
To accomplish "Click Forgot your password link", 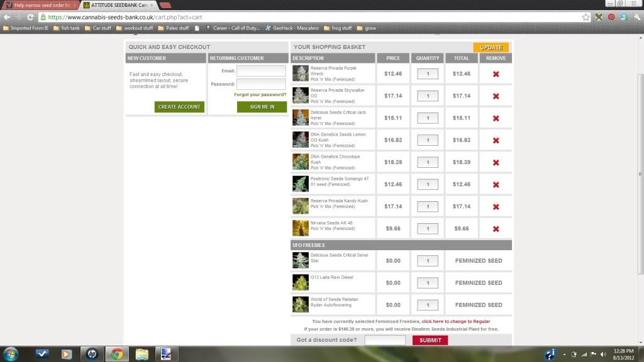I will [x=260, y=95].
